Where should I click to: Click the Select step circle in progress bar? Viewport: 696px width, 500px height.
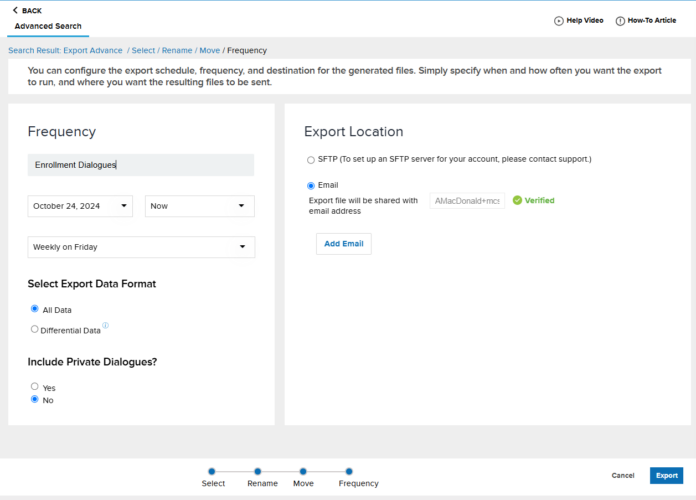tap(212, 471)
